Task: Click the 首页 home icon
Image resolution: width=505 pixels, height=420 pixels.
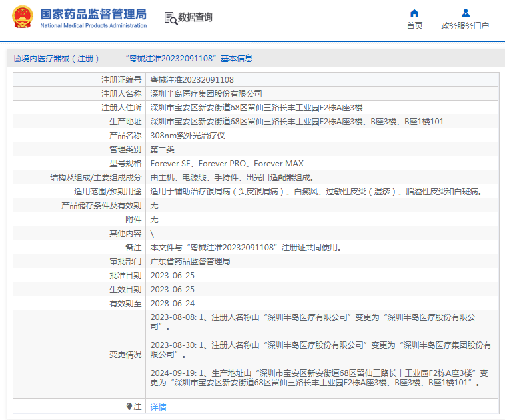Action: coord(414,13)
